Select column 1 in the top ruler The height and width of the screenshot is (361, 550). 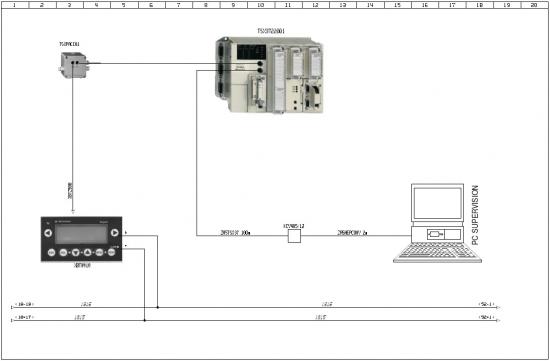pos(14,5)
